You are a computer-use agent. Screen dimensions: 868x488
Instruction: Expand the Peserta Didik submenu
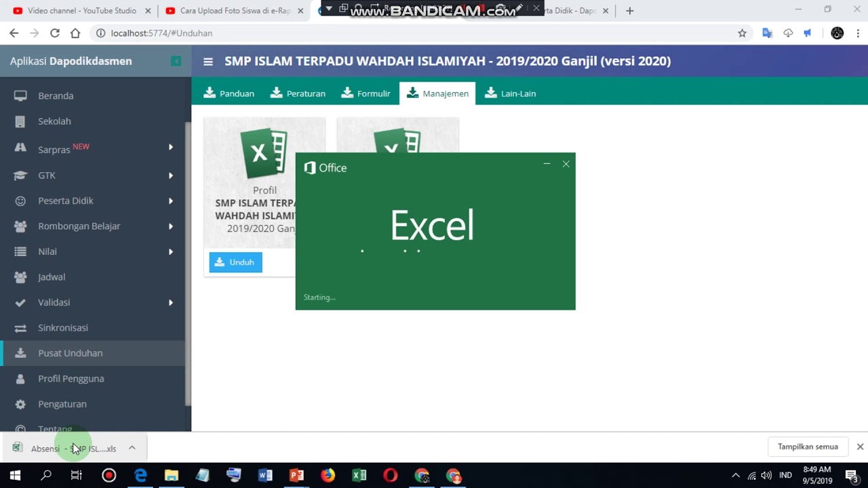(171, 201)
